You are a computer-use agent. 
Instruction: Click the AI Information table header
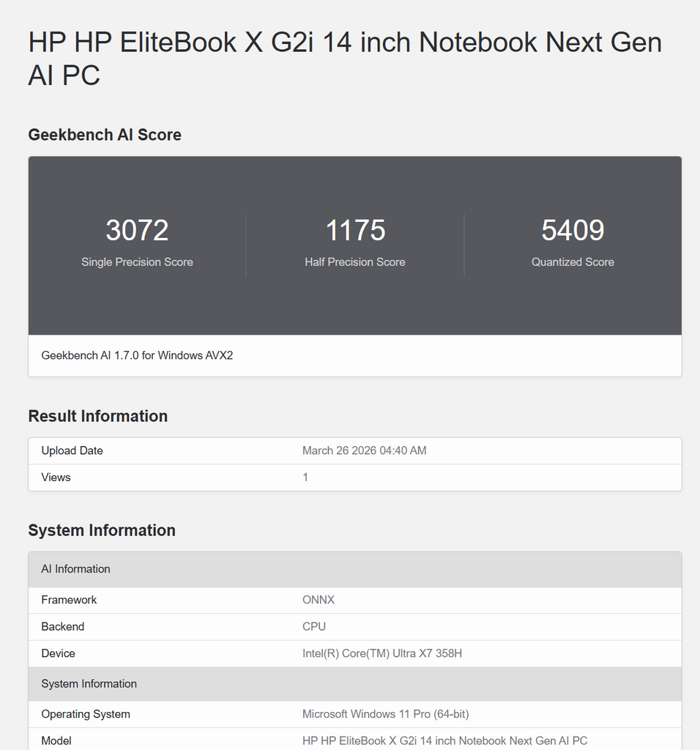(x=75, y=569)
